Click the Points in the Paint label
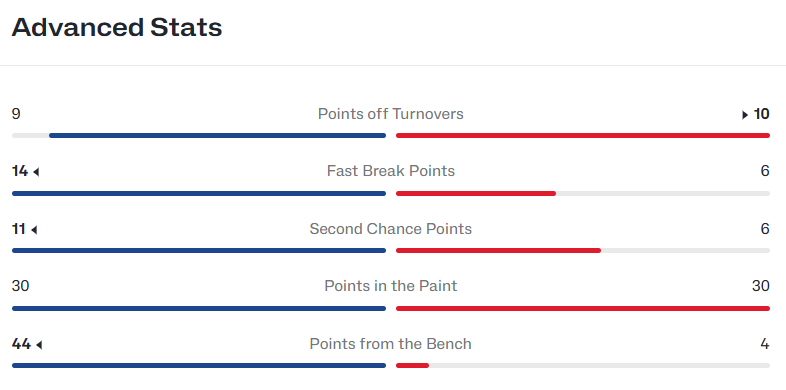Viewport: 786px width, 390px height. tap(390, 286)
